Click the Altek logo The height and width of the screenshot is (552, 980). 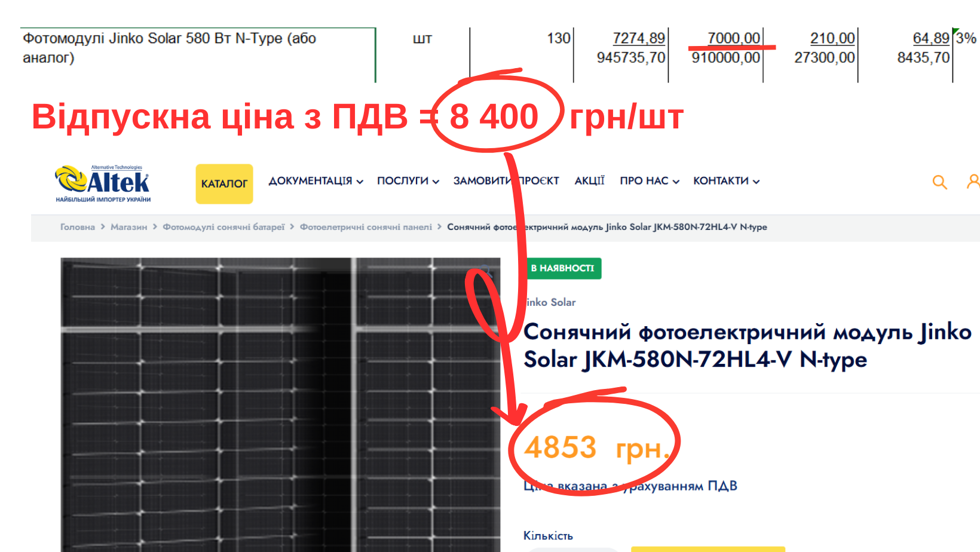click(x=103, y=183)
